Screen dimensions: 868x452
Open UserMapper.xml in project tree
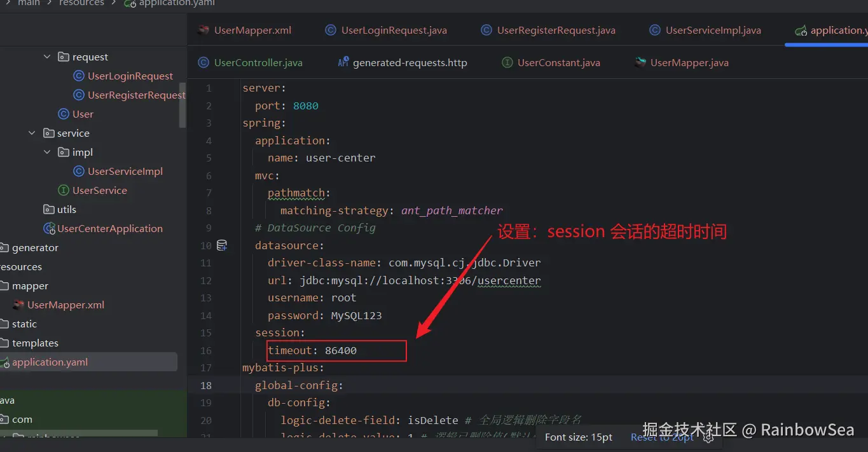65,305
